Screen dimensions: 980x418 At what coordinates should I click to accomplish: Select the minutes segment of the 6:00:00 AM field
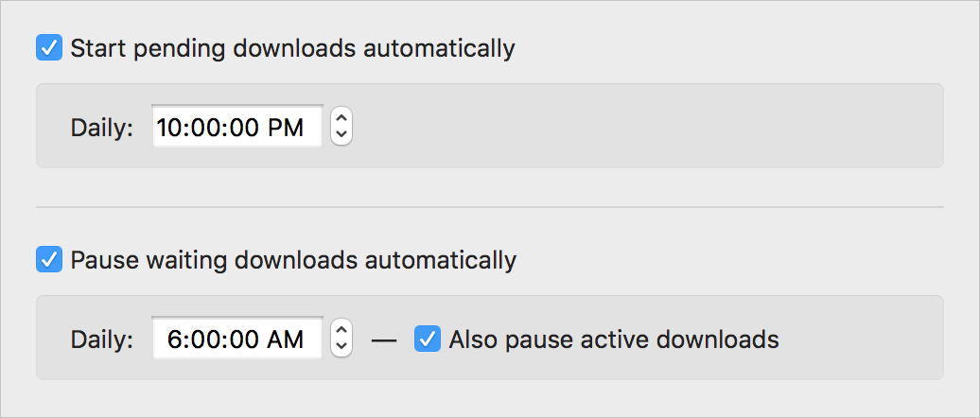[202, 339]
